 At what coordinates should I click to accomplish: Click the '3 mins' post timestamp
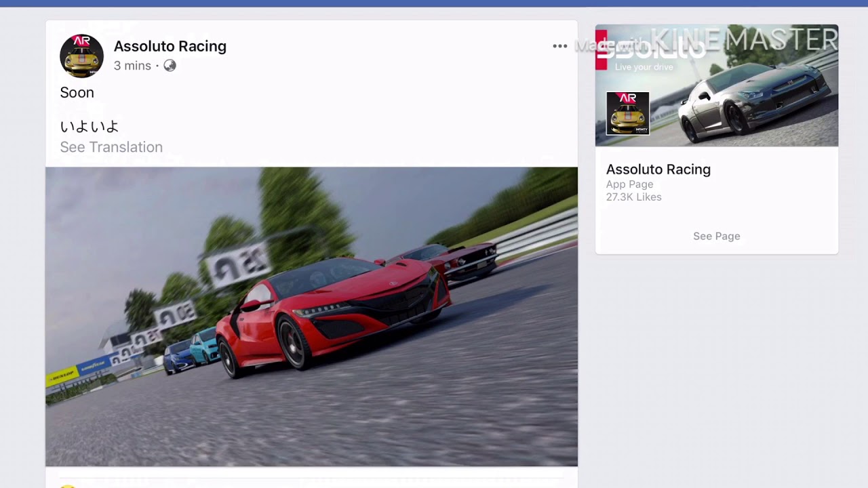pyautogui.click(x=132, y=66)
